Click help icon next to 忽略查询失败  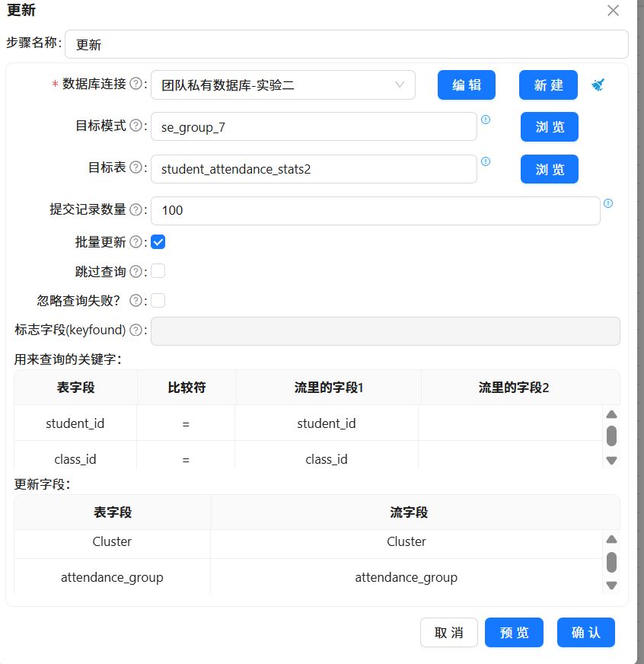pyautogui.click(x=135, y=301)
